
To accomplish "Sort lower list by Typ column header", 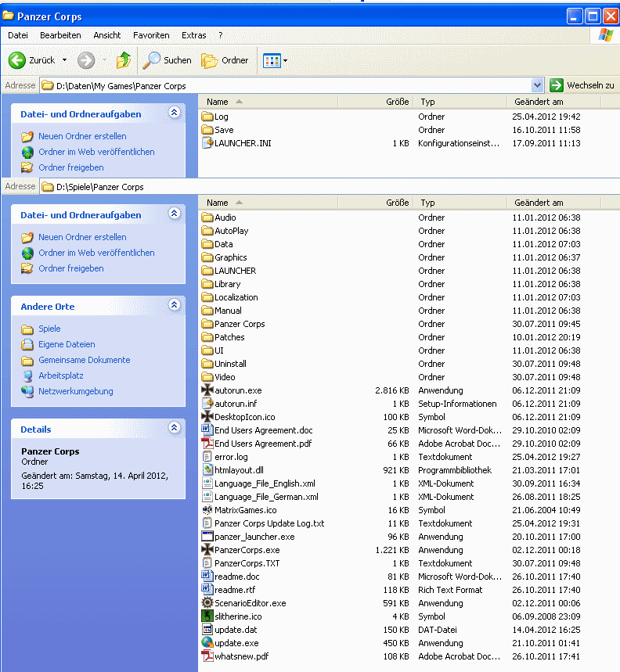I will tap(460, 203).
